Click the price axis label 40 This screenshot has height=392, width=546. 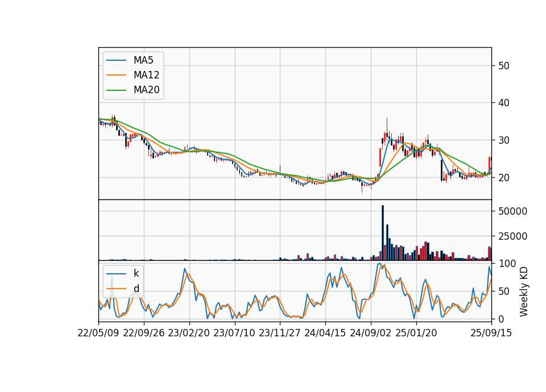coord(504,103)
